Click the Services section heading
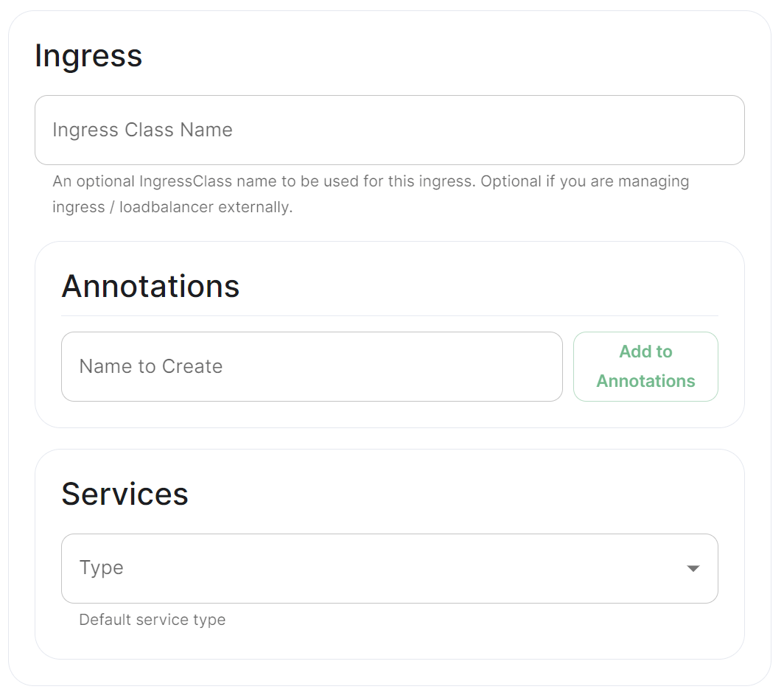 point(125,494)
